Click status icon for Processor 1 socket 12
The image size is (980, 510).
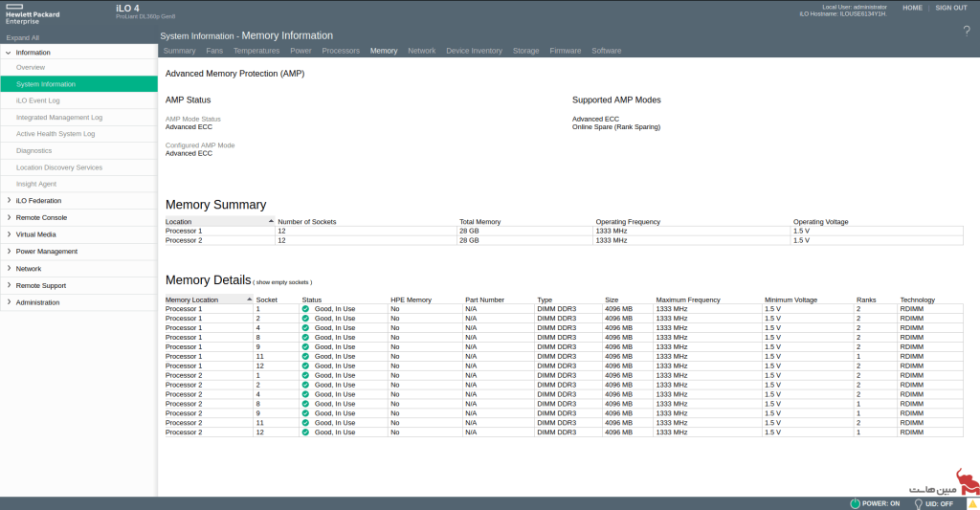pyautogui.click(x=305, y=366)
